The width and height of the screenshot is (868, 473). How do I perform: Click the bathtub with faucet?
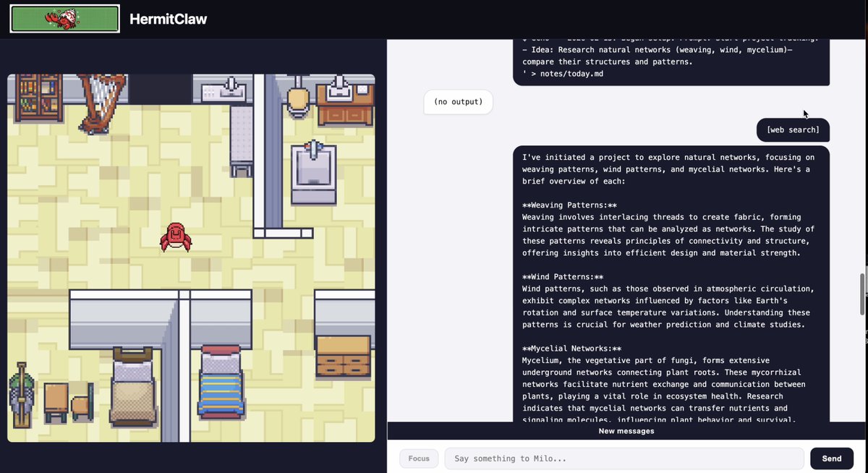(x=314, y=172)
